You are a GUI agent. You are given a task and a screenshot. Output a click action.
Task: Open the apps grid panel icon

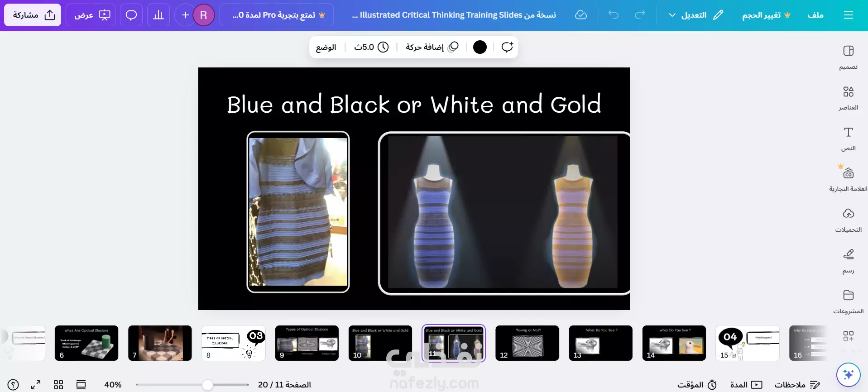848,336
